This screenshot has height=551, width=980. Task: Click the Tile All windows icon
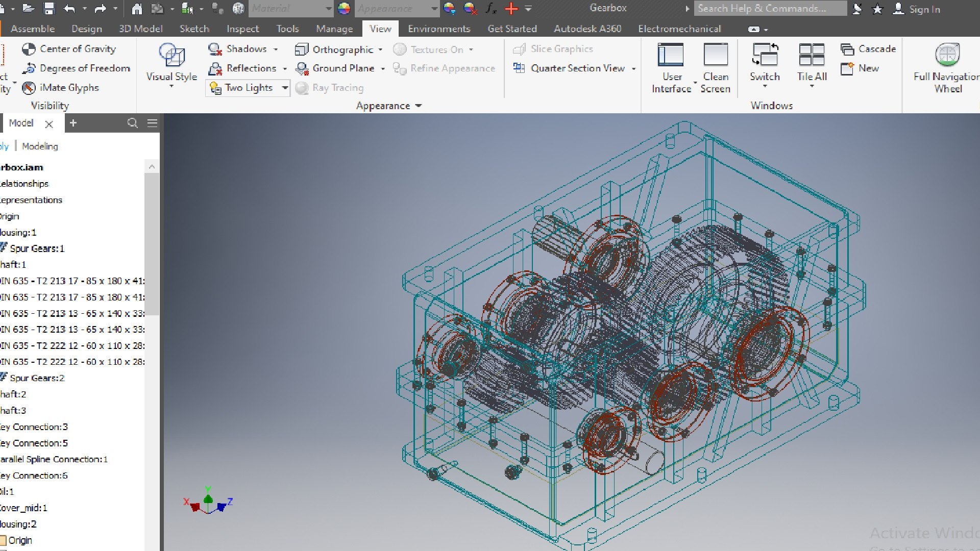coord(812,55)
